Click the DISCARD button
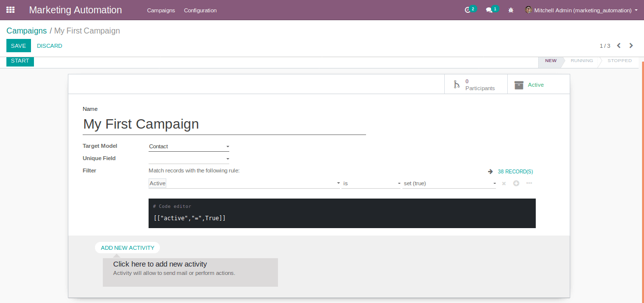The image size is (644, 303). pos(50,46)
